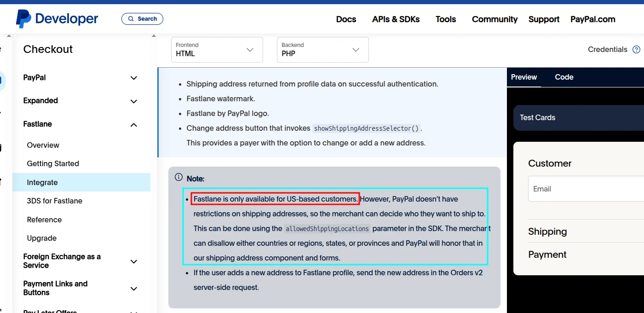Click the PayPal Developer logo
644x313 pixels.
click(57, 19)
